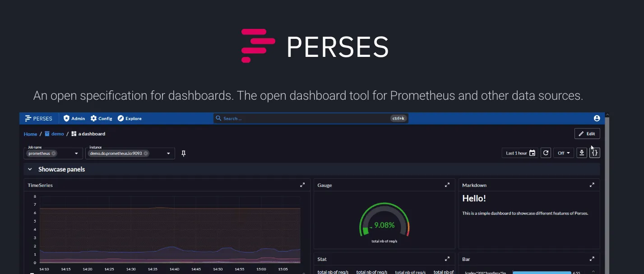Click the download dashboard icon
Image resolution: width=644 pixels, height=274 pixels.
coord(582,153)
